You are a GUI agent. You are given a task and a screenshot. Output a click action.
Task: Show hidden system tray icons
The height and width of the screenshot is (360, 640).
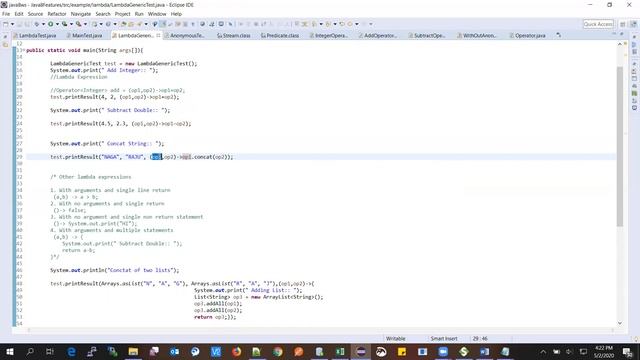coord(543,351)
